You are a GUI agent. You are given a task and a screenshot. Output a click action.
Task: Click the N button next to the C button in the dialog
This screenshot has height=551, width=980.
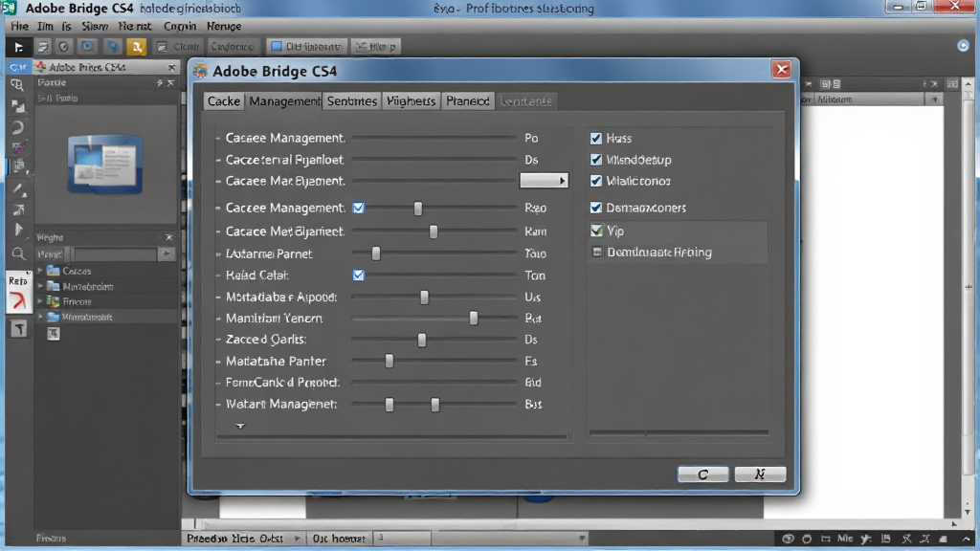[760, 474]
